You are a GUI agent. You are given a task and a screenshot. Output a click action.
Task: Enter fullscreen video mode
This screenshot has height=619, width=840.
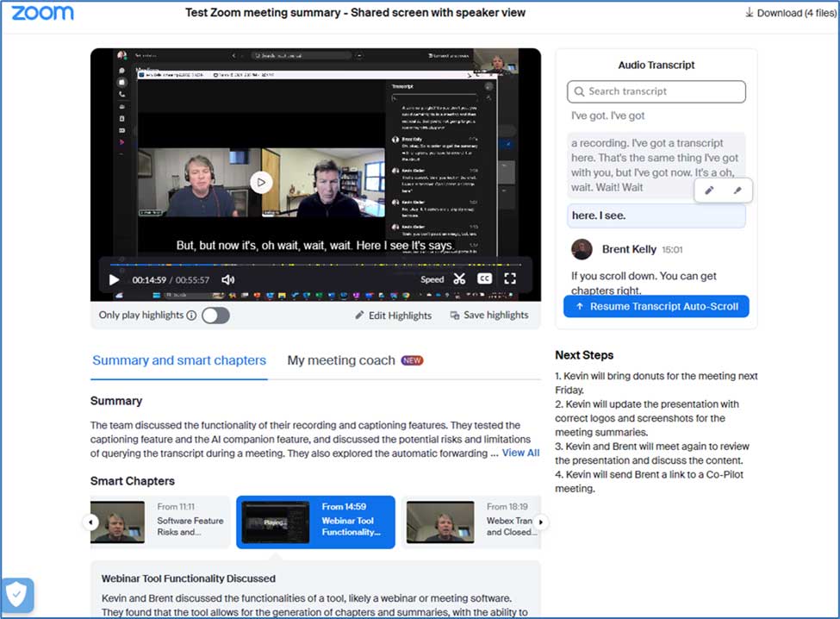click(x=510, y=278)
